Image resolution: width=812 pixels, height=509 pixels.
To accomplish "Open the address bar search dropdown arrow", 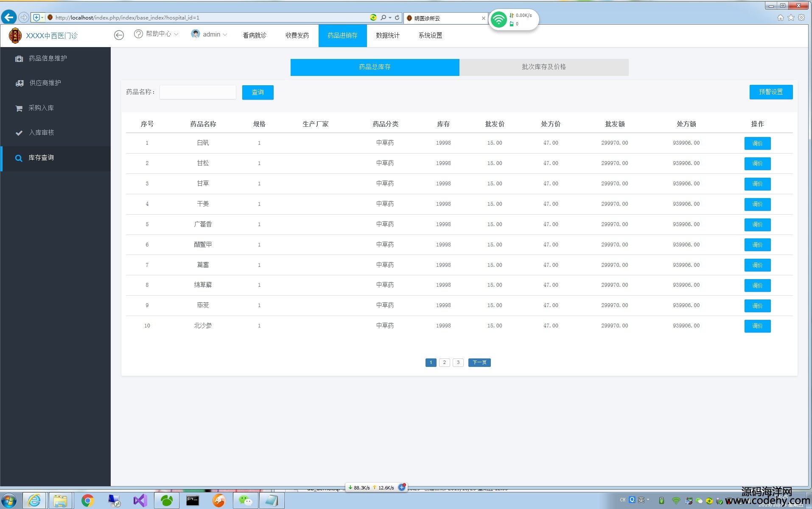I will [x=390, y=17].
